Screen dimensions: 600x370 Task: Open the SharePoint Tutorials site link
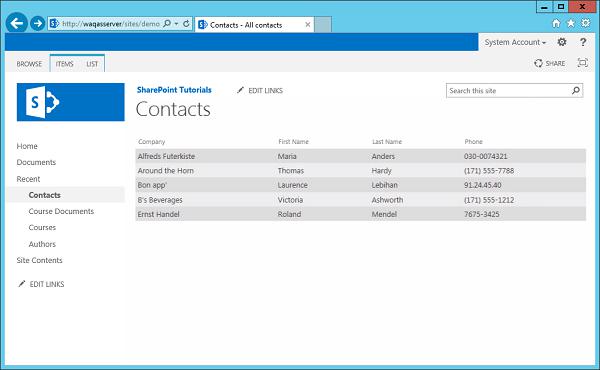174,90
